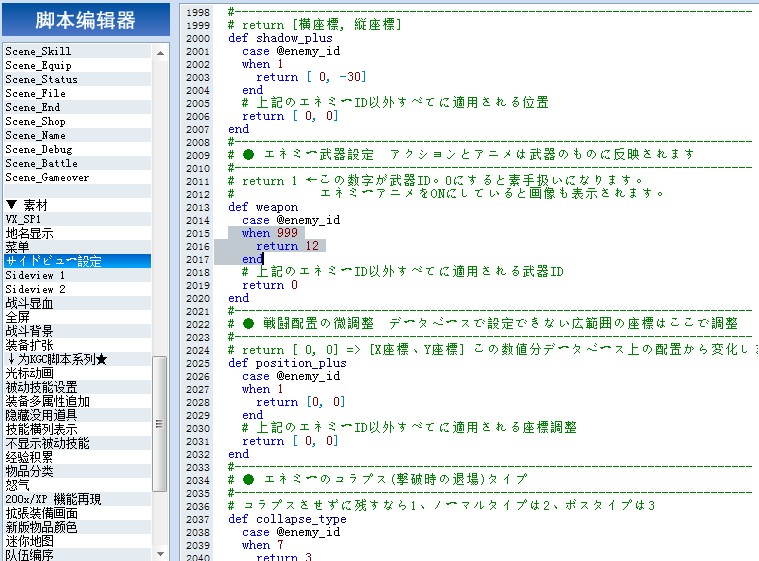Click comment line about 戦闘配置の微調整
The width and height of the screenshot is (759, 561).
pos(483,324)
